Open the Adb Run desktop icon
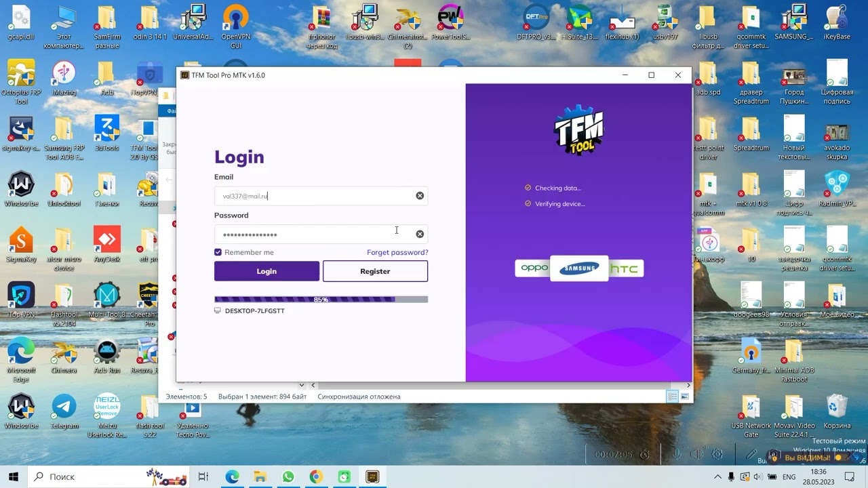 (x=106, y=356)
